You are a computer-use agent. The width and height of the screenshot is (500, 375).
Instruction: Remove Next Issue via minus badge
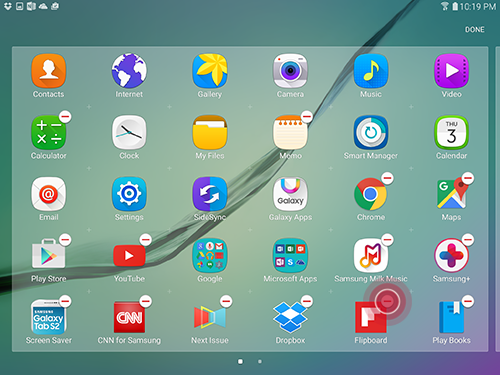coord(226,301)
